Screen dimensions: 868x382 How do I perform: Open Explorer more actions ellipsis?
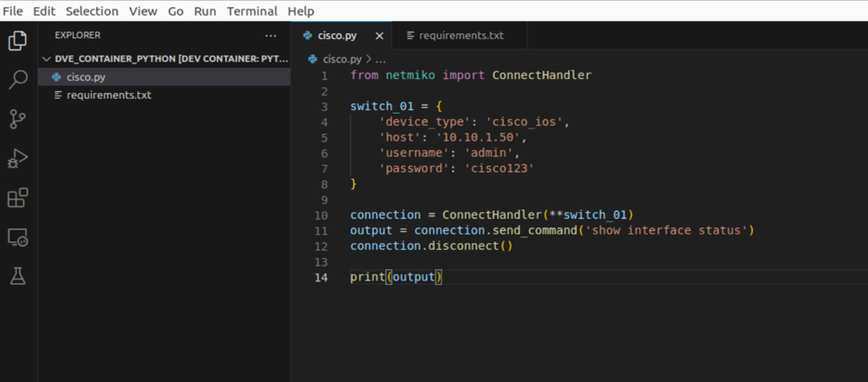[271, 36]
